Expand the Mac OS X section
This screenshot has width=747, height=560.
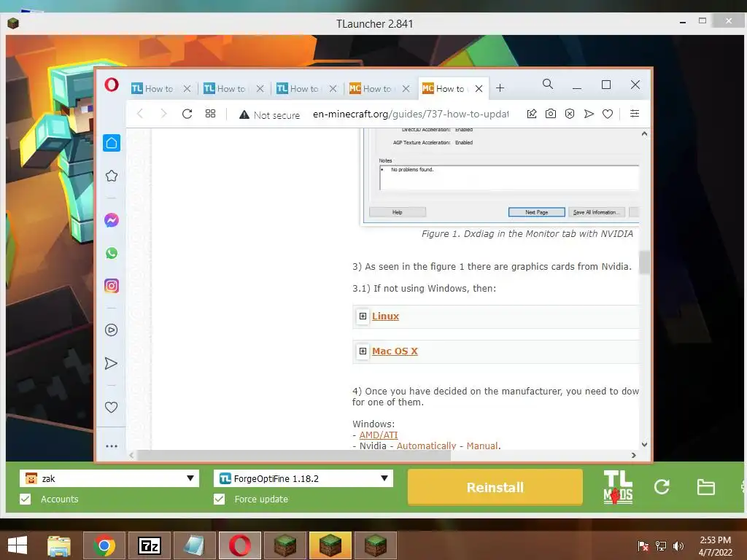(x=363, y=351)
